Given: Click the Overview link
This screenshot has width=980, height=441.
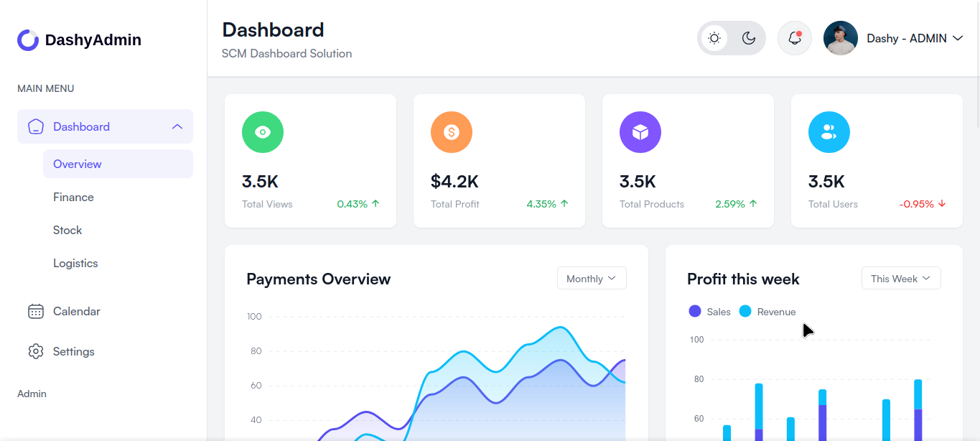Looking at the screenshot, I should (x=77, y=164).
